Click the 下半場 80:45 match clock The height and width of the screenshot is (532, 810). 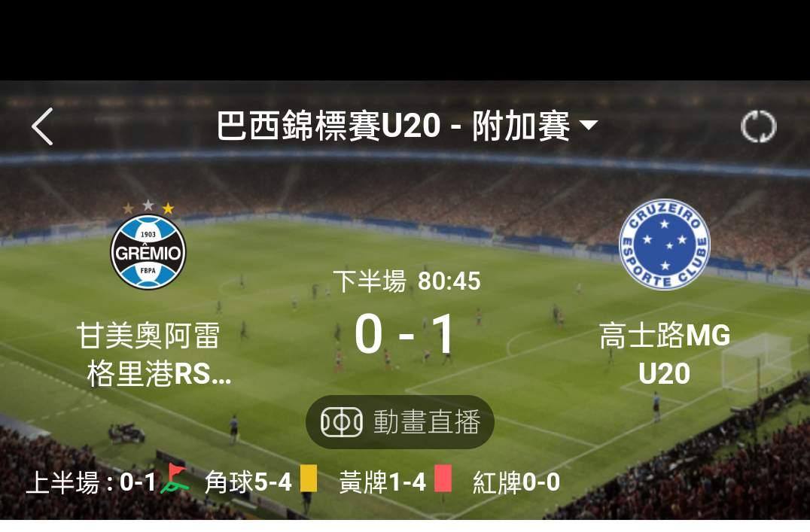(x=407, y=281)
